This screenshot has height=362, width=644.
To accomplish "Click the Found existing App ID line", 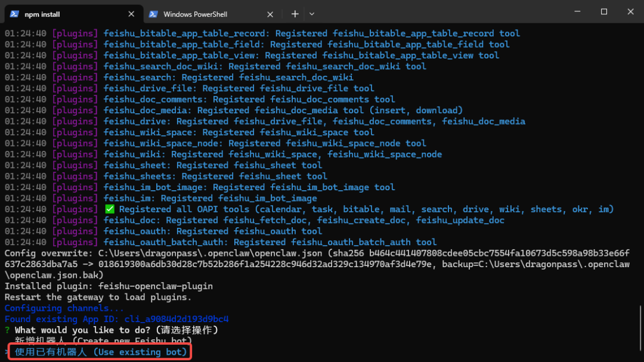I will (117, 319).
